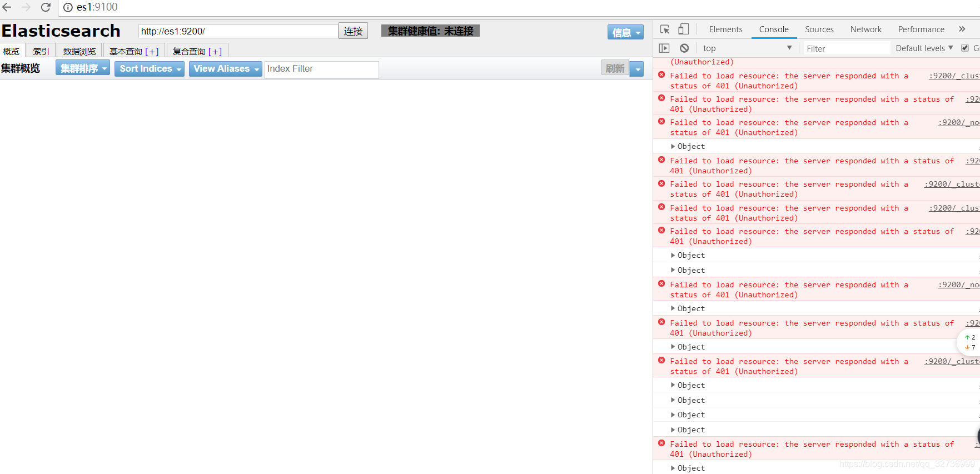Viewport: 980px width, 474px height.
Task: Open the refresh interval arrow beside 刷新
Action: pyautogui.click(x=637, y=69)
